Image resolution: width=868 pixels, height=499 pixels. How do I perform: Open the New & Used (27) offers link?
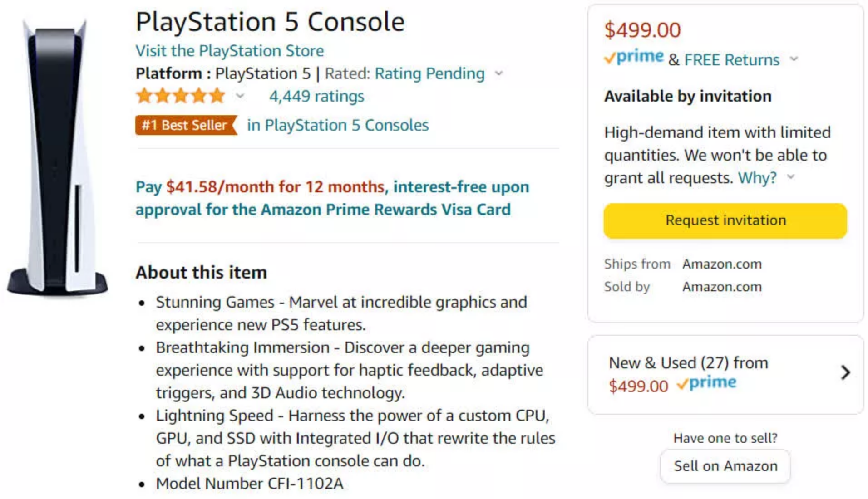coord(688,363)
